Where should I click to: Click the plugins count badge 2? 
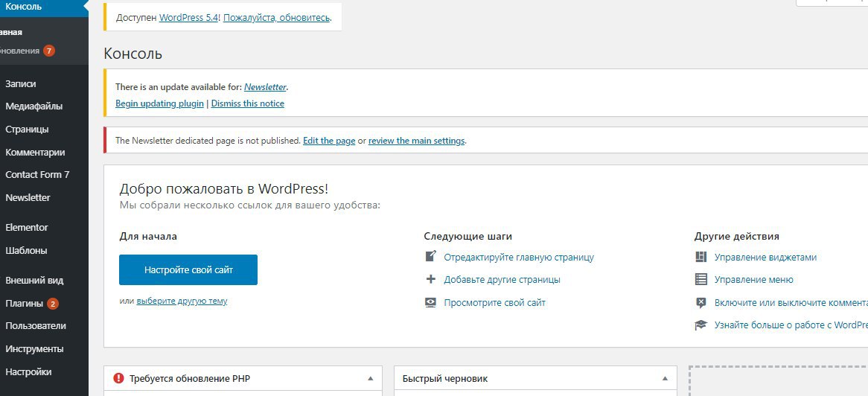pyautogui.click(x=53, y=304)
